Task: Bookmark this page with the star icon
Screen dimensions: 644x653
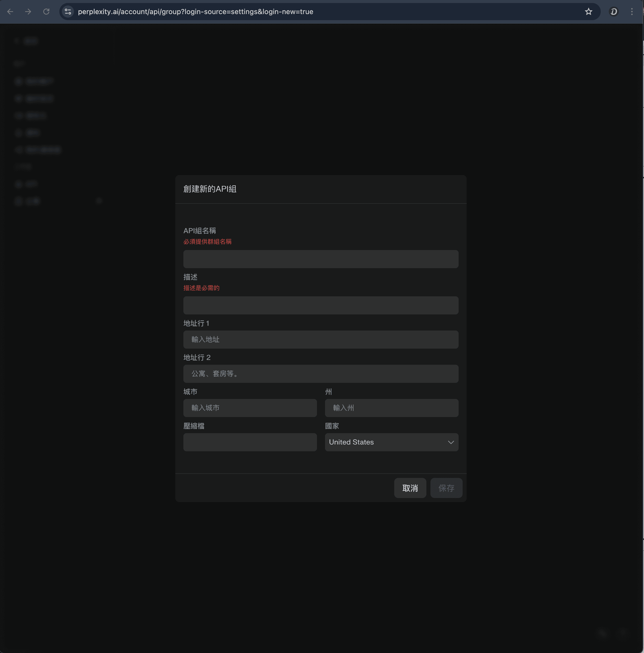Action: pyautogui.click(x=589, y=12)
